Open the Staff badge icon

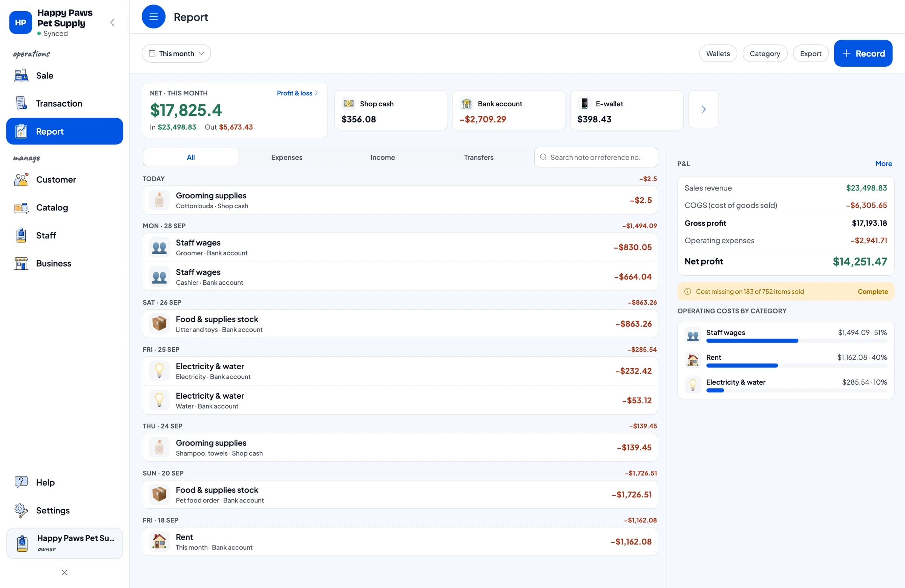coord(21,235)
